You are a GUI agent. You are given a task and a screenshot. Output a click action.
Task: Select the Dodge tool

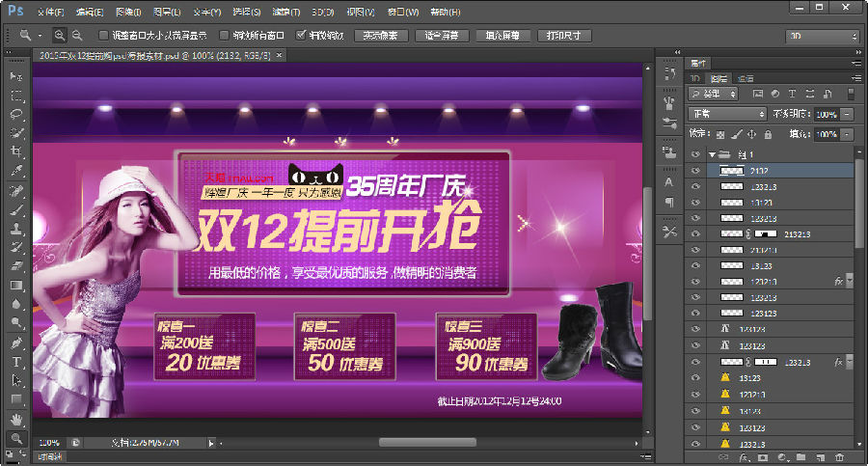click(16, 323)
